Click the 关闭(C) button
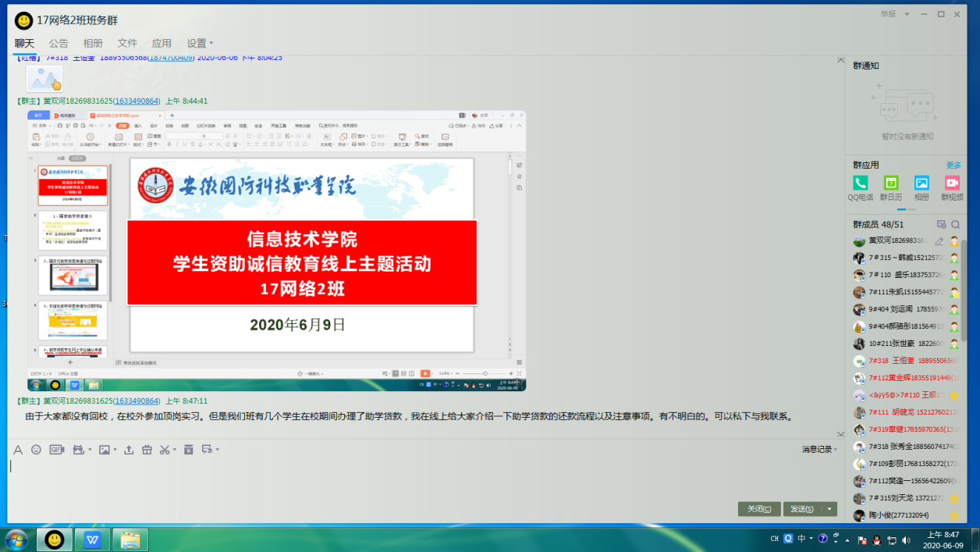980x552 pixels. pos(759,509)
